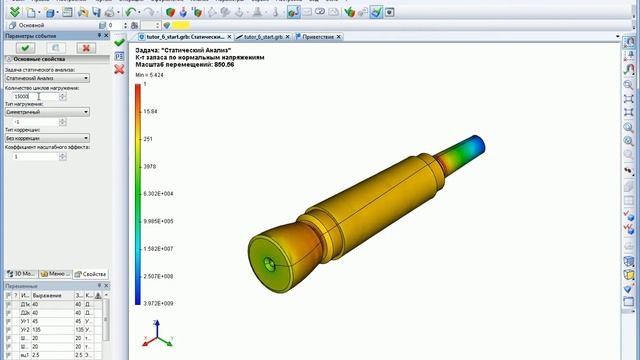
Task: Close the Переменные panel
Action: 106,286
